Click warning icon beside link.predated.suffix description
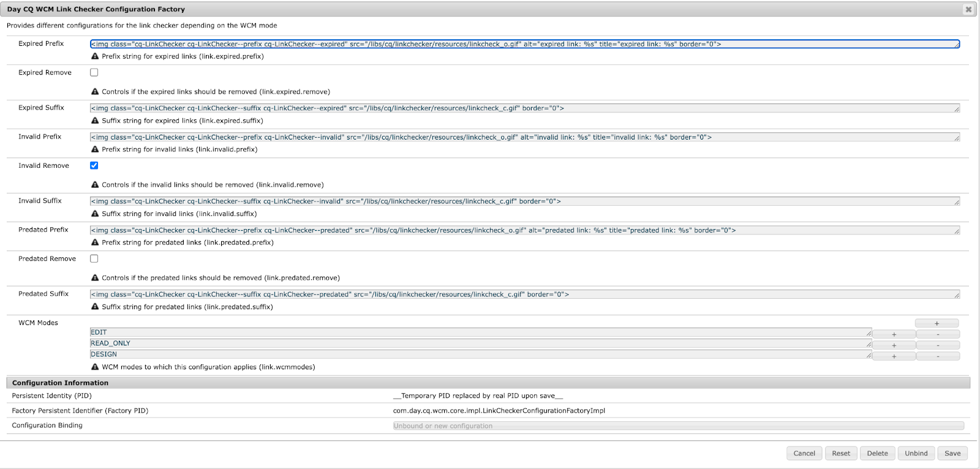980x469 pixels. point(95,307)
